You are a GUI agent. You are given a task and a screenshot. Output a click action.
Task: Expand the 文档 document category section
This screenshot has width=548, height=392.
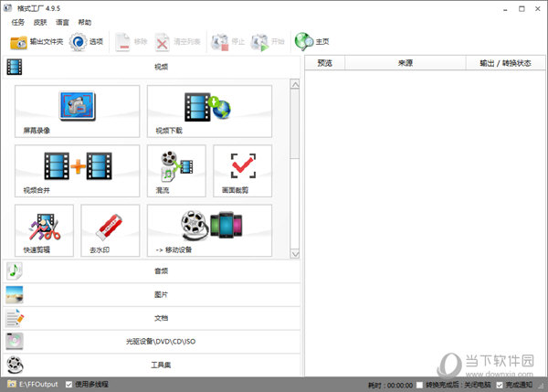point(152,318)
